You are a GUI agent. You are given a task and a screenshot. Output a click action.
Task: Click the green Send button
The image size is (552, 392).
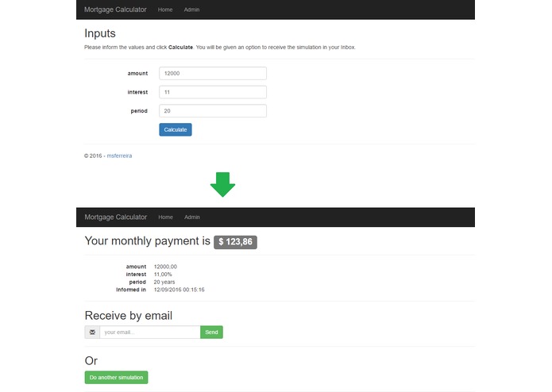click(x=211, y=332)
